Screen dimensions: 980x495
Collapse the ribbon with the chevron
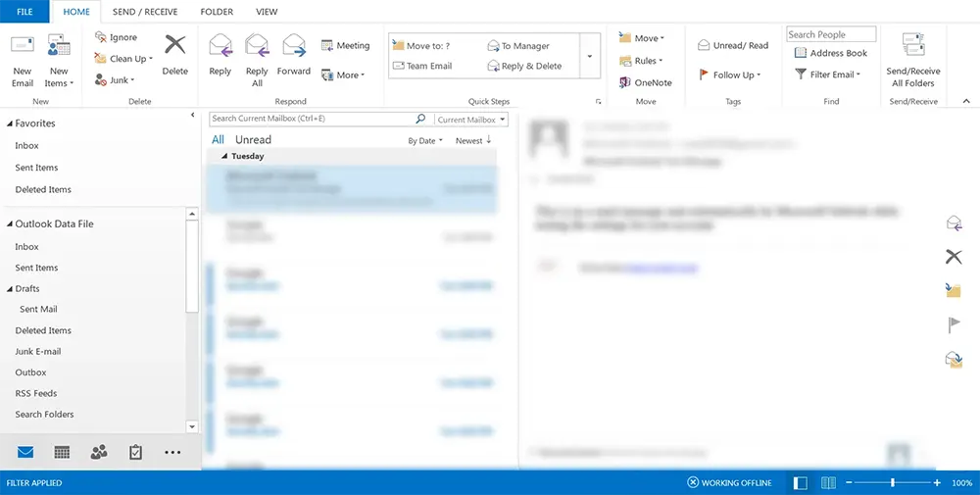coord(966,101)
